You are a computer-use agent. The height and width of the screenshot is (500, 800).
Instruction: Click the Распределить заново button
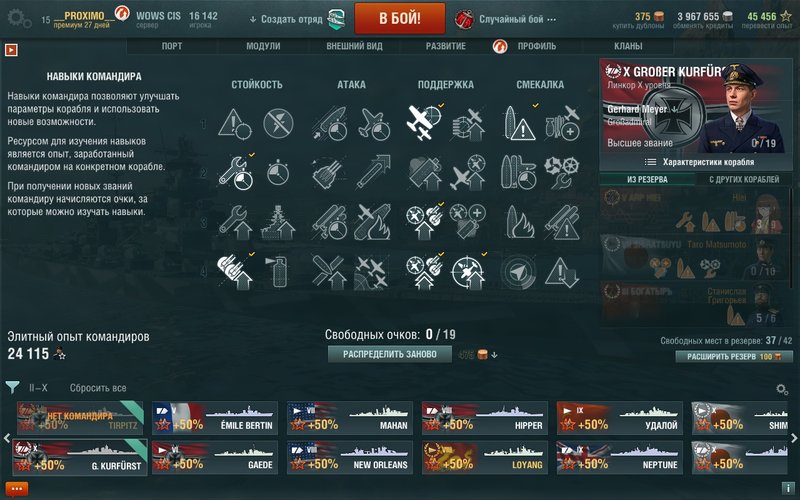tap(390, 354)
